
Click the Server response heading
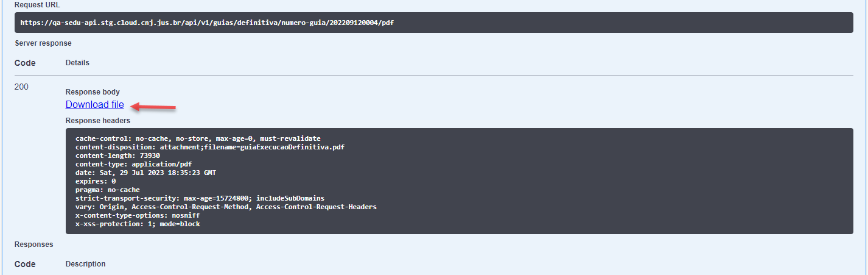pos(43,43)
